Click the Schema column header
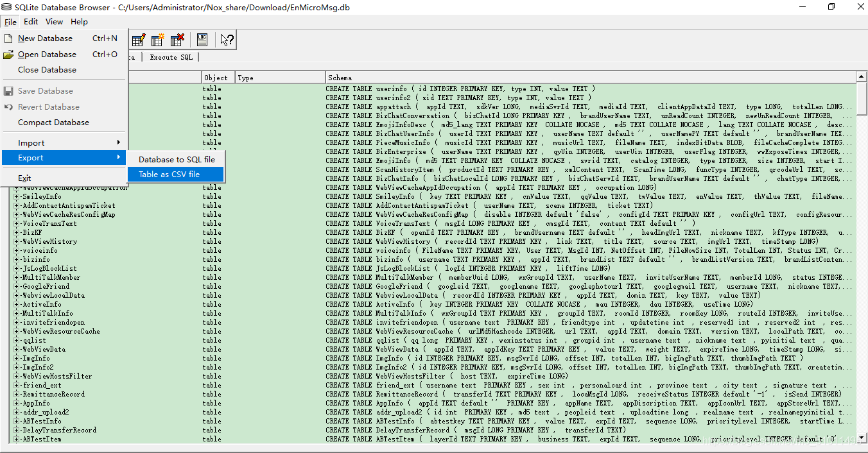The width and height of the screenshot is (868, 453). pos(591,78)
